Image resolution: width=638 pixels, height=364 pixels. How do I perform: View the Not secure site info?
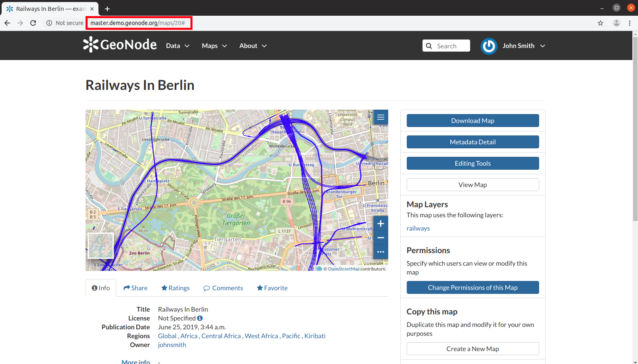point(65,23)
